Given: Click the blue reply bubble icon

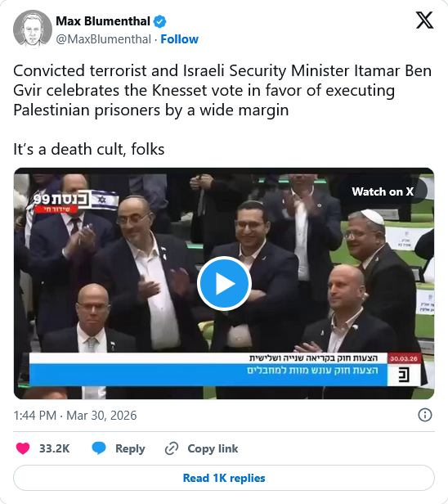Looking at the screenshot, I should (99, 448).
